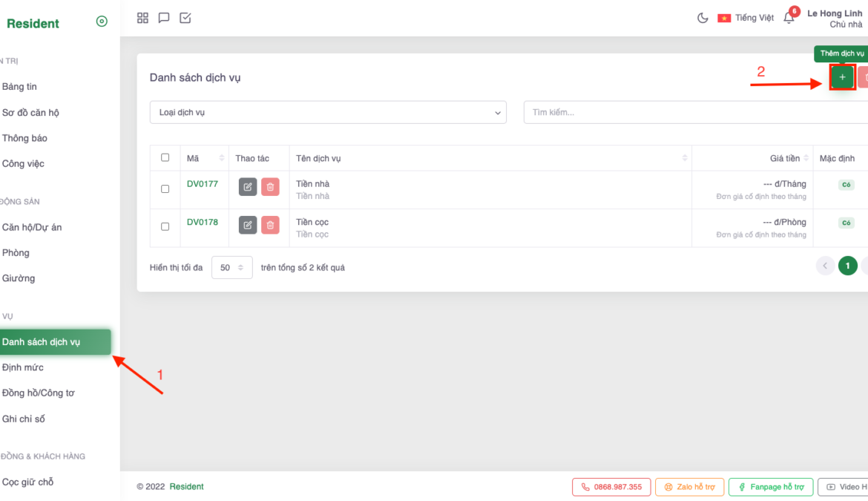868x501 pixels.
Task: Click the edit icon for DV0178
Action: (x=248, y=225)
